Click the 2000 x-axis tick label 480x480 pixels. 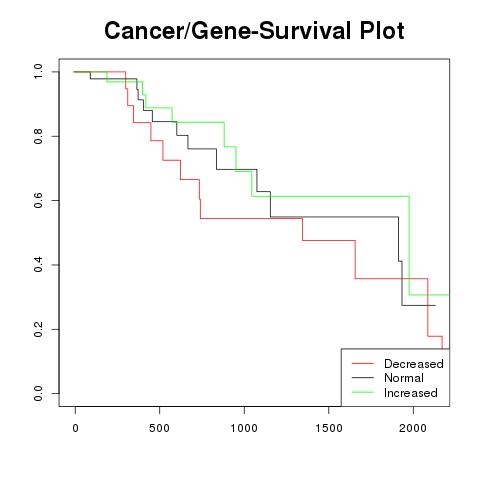(413, 428)
